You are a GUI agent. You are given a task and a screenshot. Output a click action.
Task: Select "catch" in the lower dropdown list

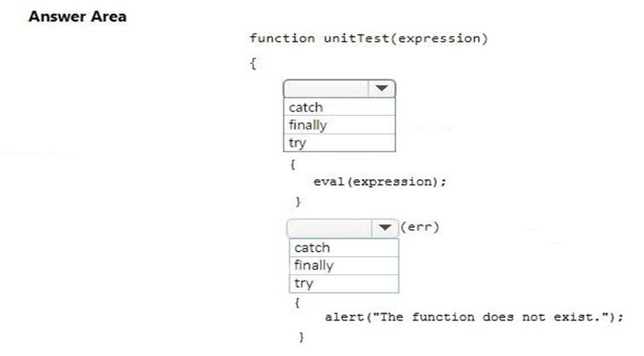coord(344,248)
